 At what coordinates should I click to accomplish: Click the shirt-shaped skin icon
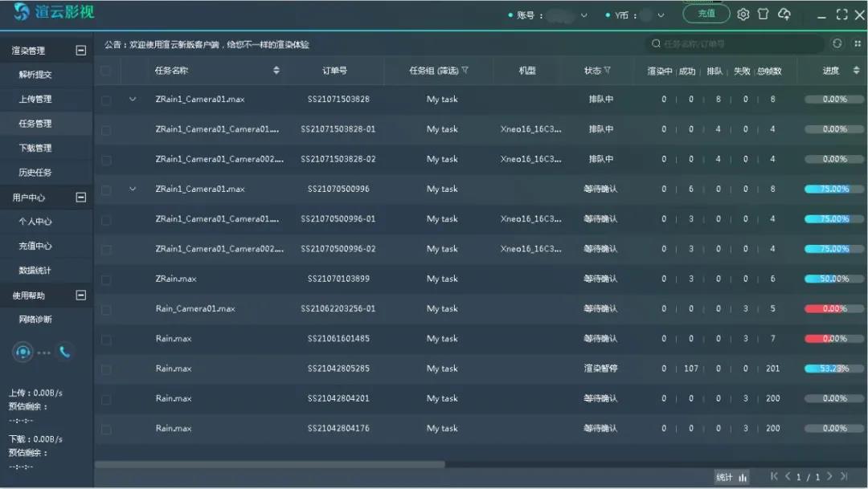tap(764, 14)
